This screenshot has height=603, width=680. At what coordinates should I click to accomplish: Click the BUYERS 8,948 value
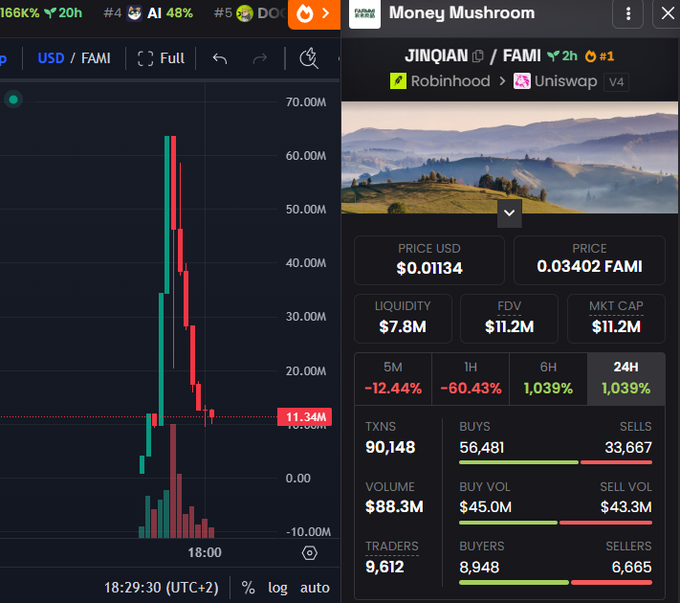(479, 567)
